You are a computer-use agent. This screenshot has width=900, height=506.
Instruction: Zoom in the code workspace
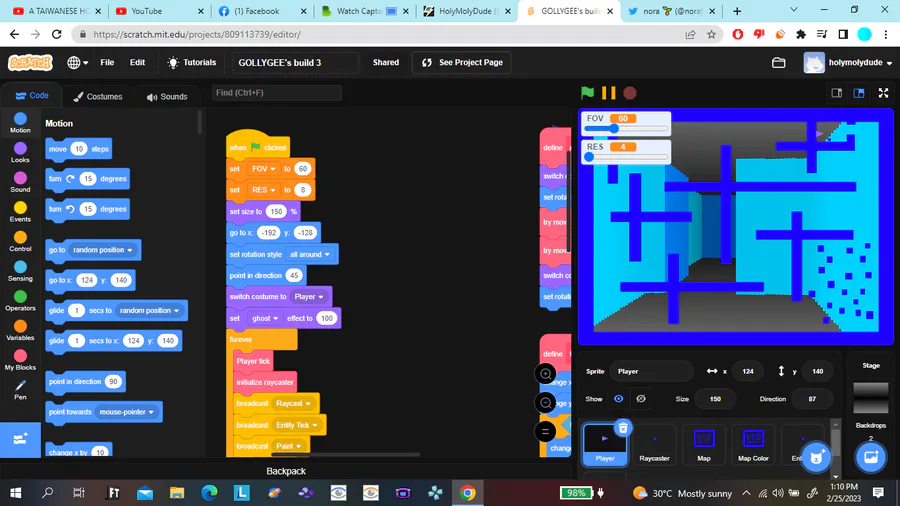[x=545, y=374]
